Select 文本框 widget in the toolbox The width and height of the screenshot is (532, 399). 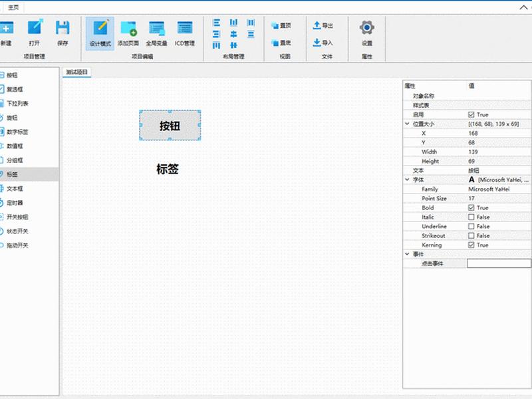coord(29,189)
